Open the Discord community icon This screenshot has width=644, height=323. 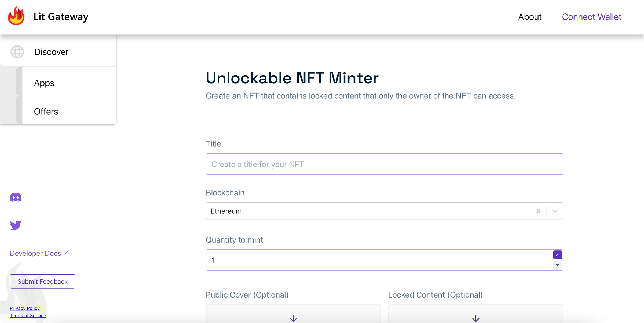(x=16, y=197)
